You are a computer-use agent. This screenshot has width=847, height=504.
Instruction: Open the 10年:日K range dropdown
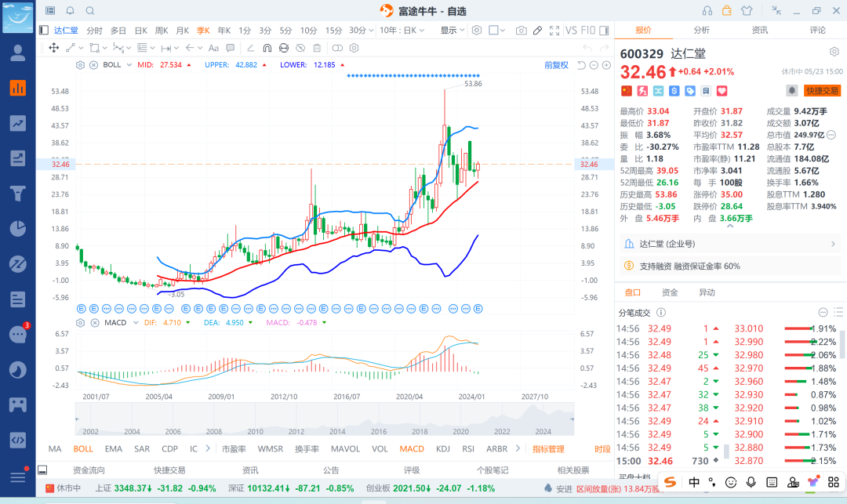coord(402,31)
